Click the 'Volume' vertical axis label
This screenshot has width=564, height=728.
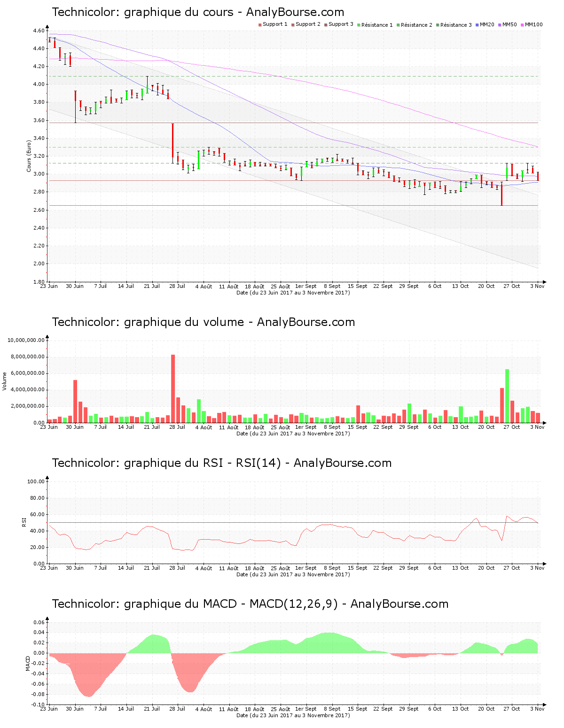click(x=5, y=381)
